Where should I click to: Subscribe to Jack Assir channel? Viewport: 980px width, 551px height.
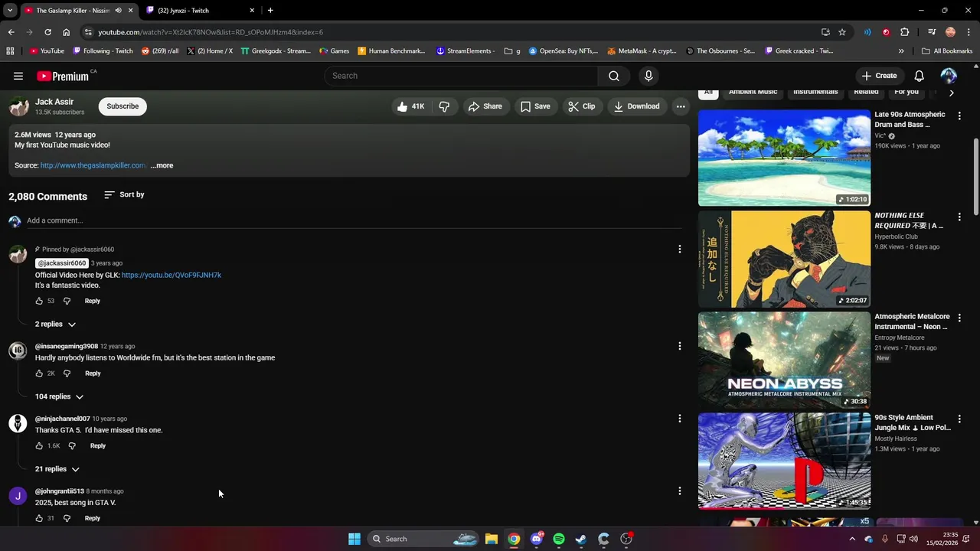point(122,106)
